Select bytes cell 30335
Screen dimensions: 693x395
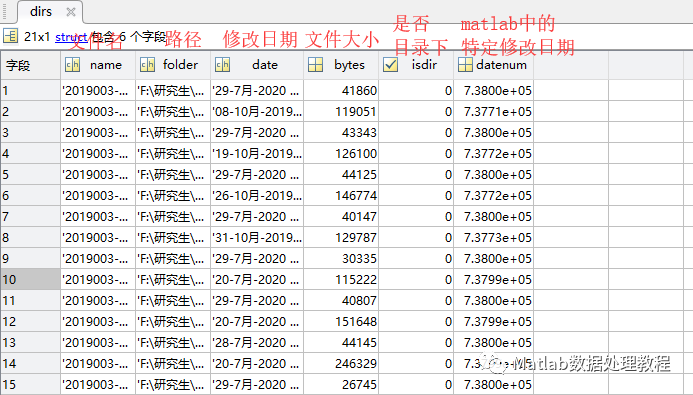click(341, 258)
